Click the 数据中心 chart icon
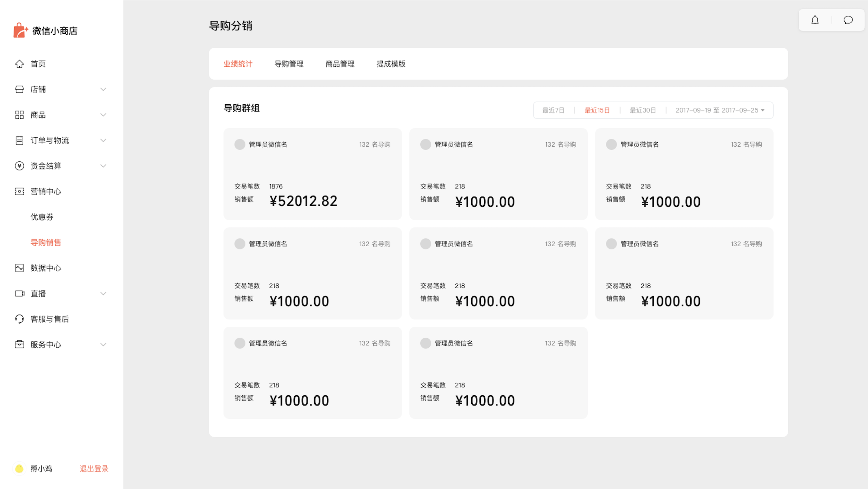Image resolution: width=868 pixels, height=489 pixels. coord(20,268)
